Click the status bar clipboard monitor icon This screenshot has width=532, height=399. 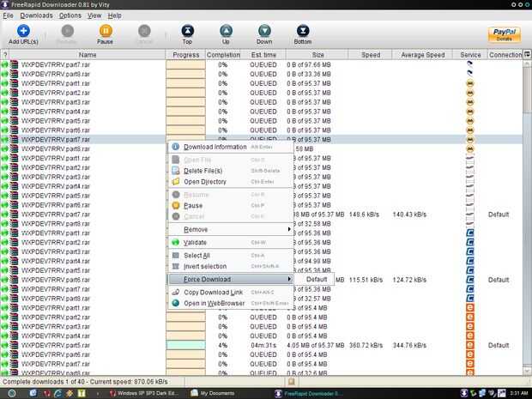pyautogui.click(x=291, y=381)
